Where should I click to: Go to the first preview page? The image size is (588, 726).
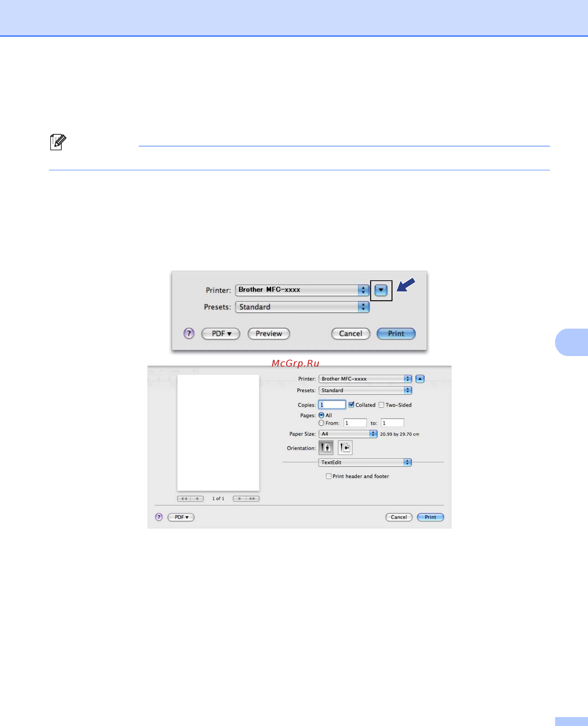[x=184, y=499]
